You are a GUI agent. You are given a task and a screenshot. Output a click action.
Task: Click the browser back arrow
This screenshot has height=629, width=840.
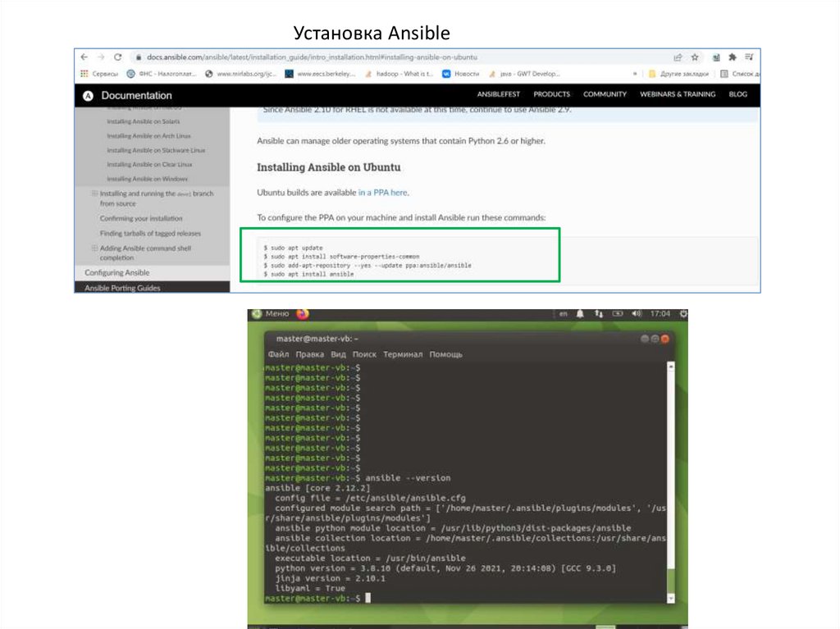point(84,57)
